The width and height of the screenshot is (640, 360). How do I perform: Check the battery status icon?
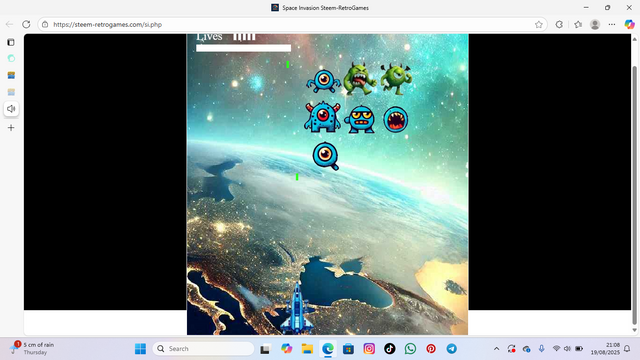tap(579, 349)
